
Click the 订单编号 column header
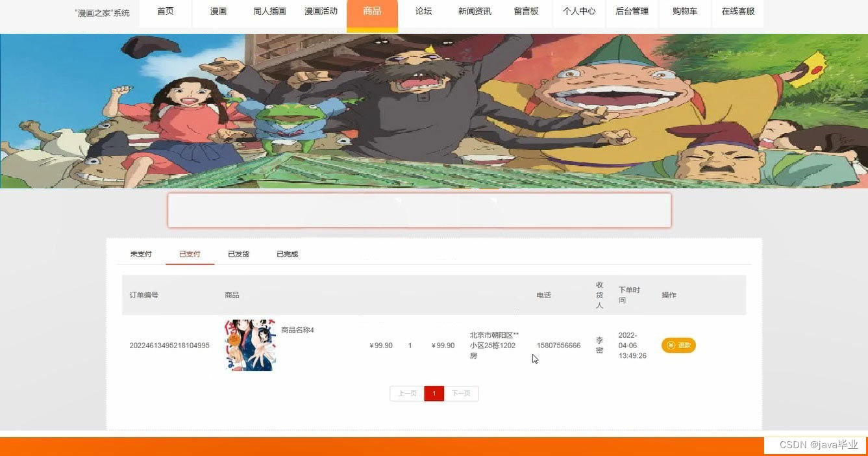[143, 295]
